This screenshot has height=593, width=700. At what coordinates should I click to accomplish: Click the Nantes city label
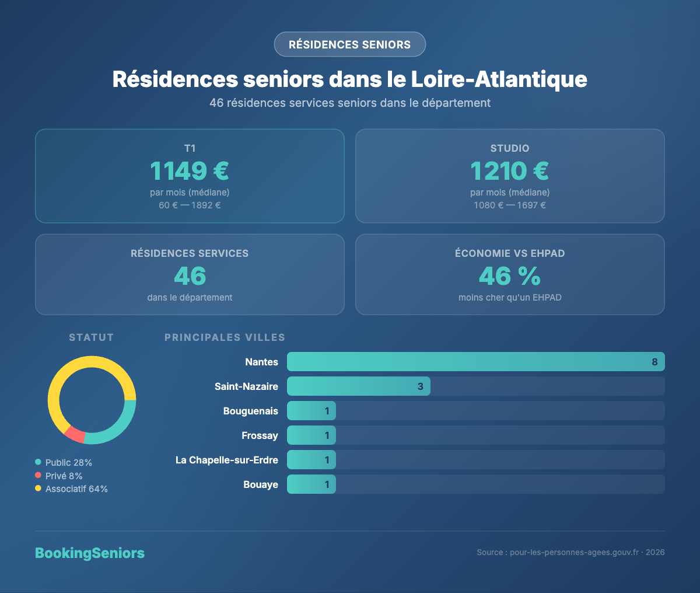point(262,361)
